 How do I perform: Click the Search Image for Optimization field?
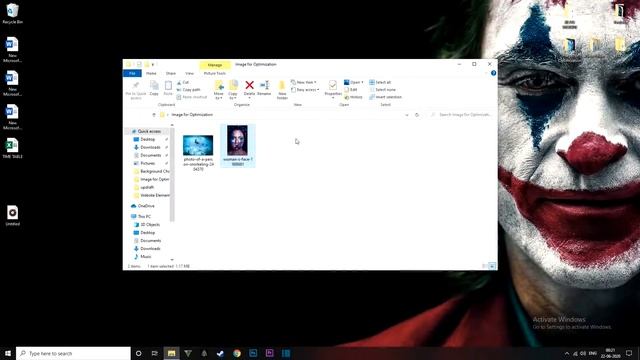coord(461,115)
